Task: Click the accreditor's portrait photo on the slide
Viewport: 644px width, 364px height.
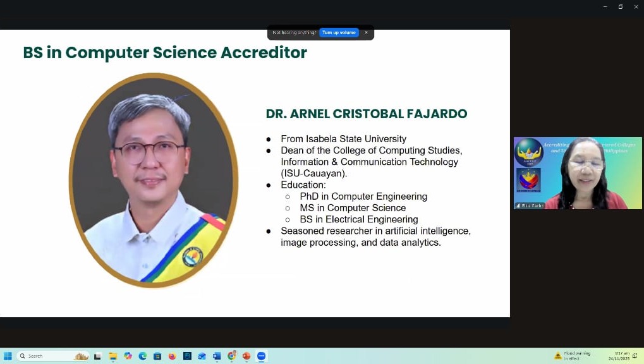Action: tap(154, 180)
